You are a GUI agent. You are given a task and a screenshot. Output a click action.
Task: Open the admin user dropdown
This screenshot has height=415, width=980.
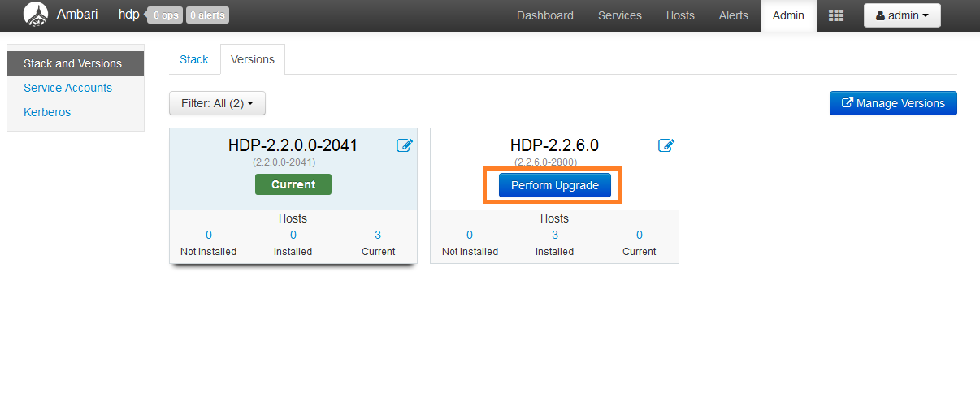click(x=902, y=15)
